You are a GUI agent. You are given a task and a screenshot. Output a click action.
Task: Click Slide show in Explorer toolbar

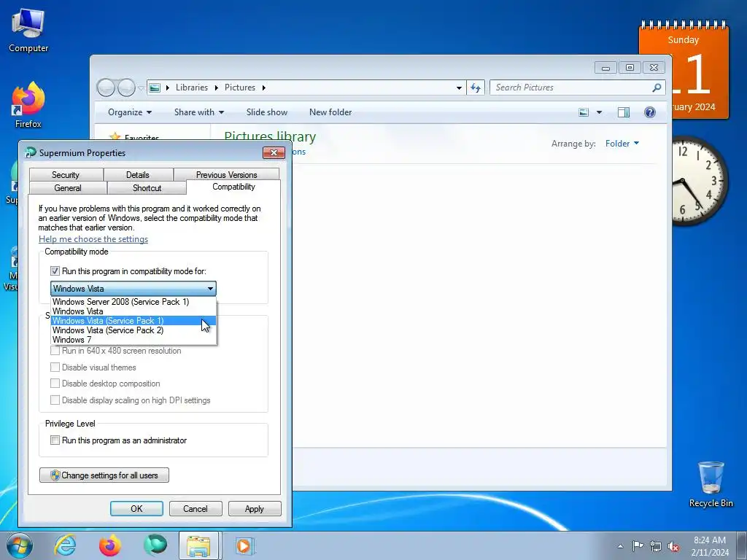(x=267, y=112)
